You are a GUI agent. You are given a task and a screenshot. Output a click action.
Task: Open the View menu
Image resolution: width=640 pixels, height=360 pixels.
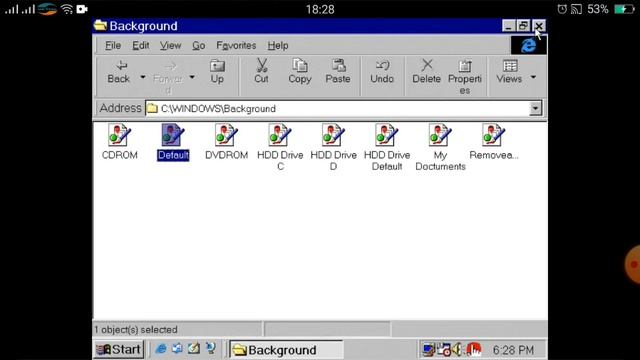pos(170,46)
